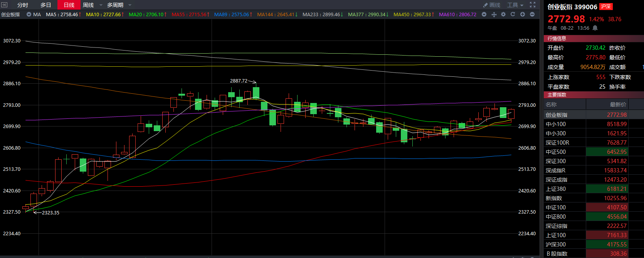Expand the 多周期 dropdown arrow
The width and height of the screenshot is (644, 258).
130,5
